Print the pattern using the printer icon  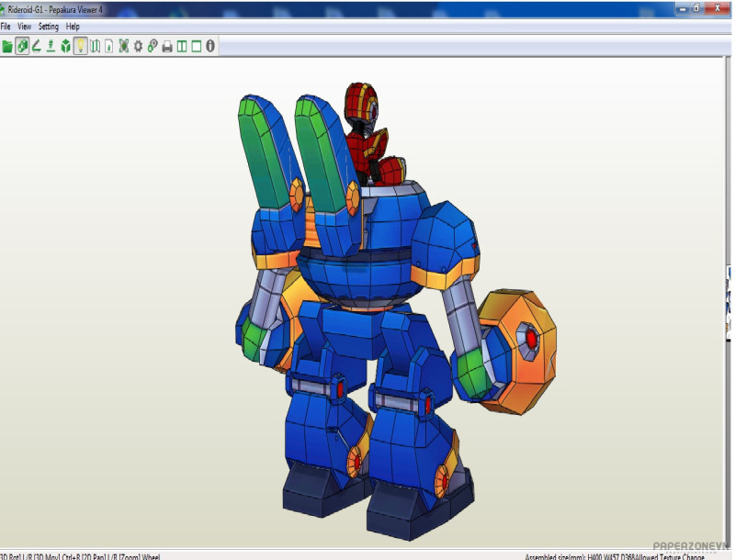(167, 46)
